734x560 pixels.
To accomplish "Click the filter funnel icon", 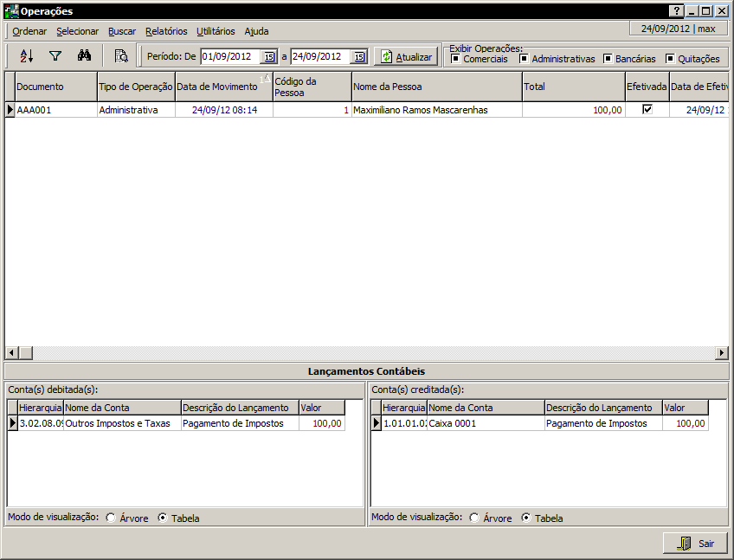I will [x=55, y=56].
